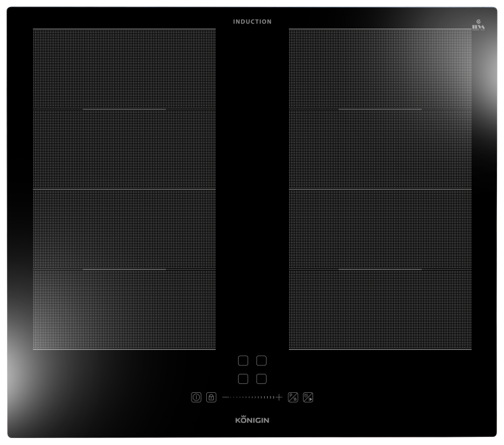Select the top-right zone selector square
This screenshot has height=445, width=504.
261,361
